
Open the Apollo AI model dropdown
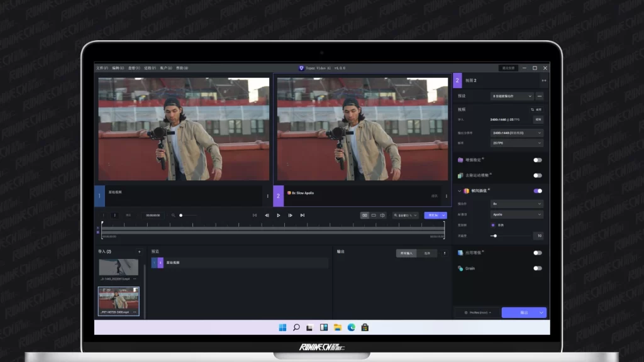pyautogui.click(x=516, y=214)
